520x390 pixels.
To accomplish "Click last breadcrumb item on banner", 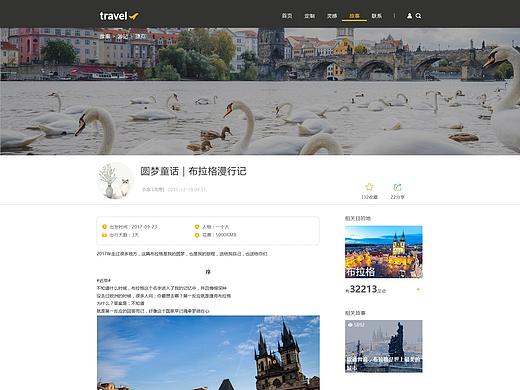I will pyautogui.click(x=140, y=36).
